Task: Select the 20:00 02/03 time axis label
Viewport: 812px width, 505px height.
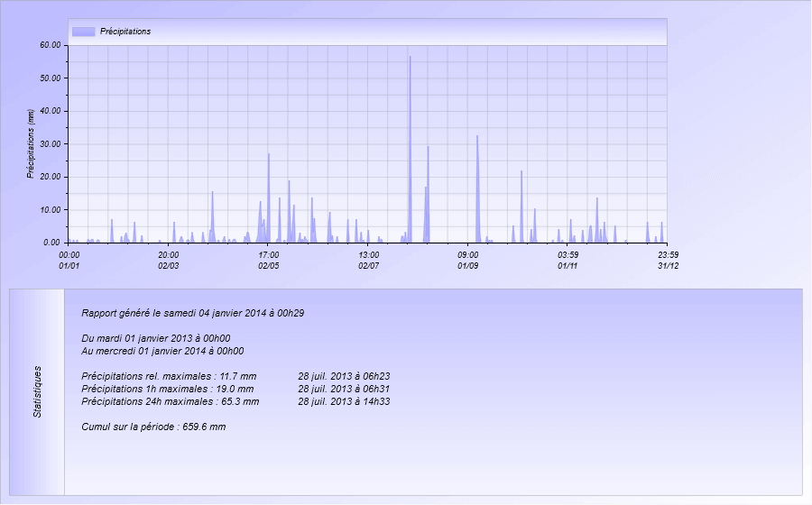Action: (169, 261)
